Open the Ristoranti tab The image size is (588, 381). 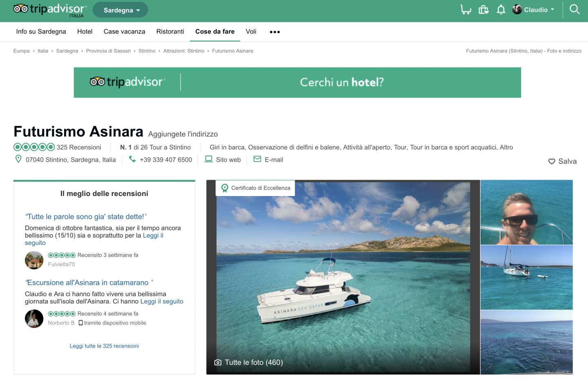[x=170, y=31]
